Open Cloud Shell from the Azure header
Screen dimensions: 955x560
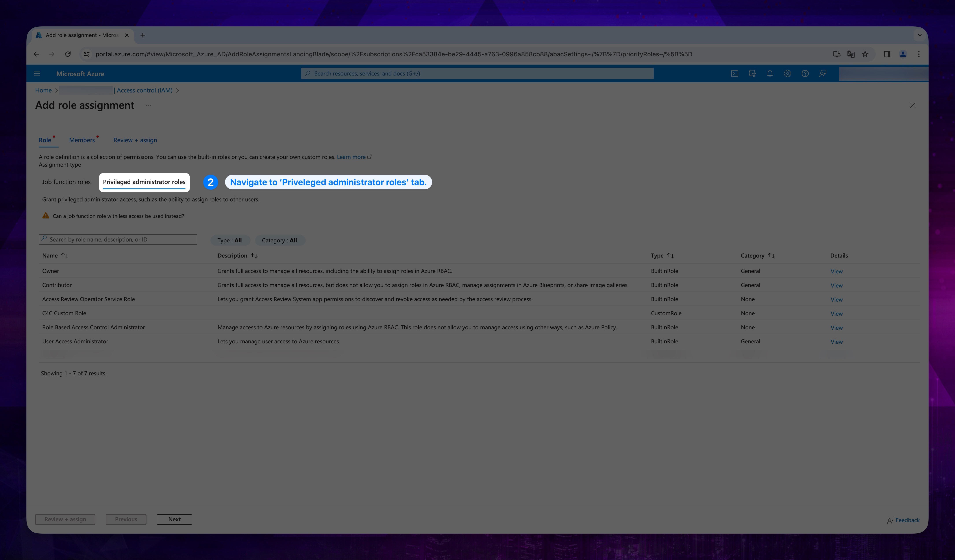pyautogui.click(x=735, y=74)
